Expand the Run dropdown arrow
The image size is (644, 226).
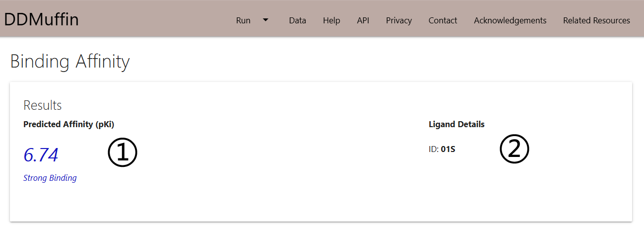point(265,20)
